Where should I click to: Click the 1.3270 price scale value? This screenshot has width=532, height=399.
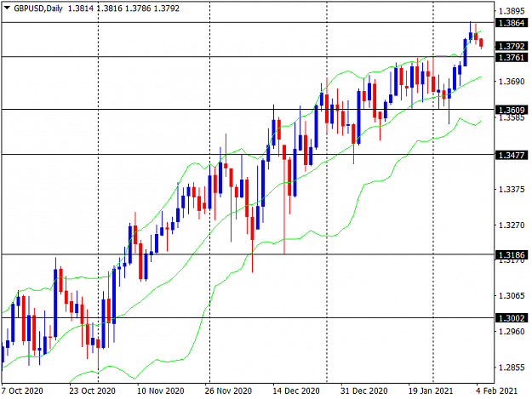512,225
